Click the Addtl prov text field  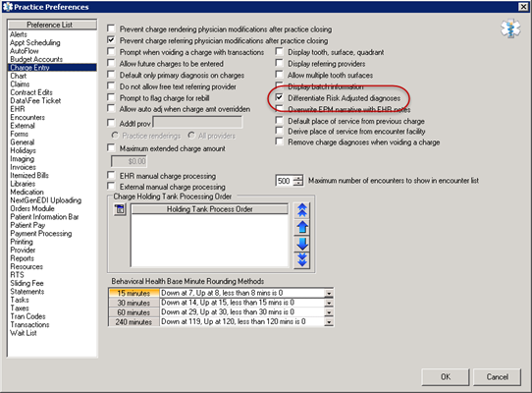198,123
